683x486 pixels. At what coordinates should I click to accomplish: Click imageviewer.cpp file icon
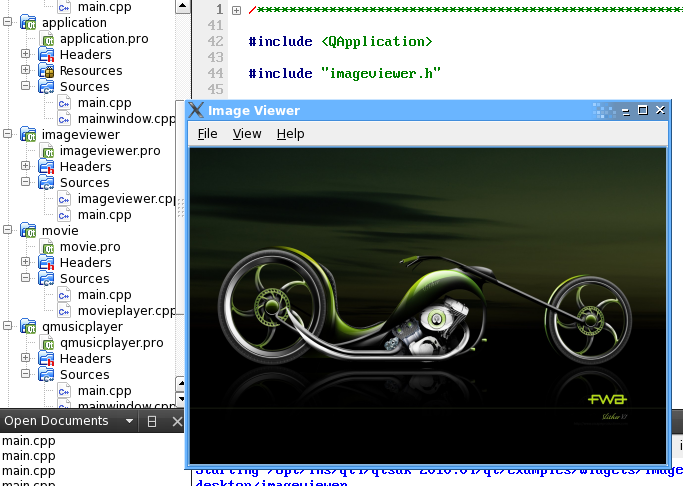(64, 199)
